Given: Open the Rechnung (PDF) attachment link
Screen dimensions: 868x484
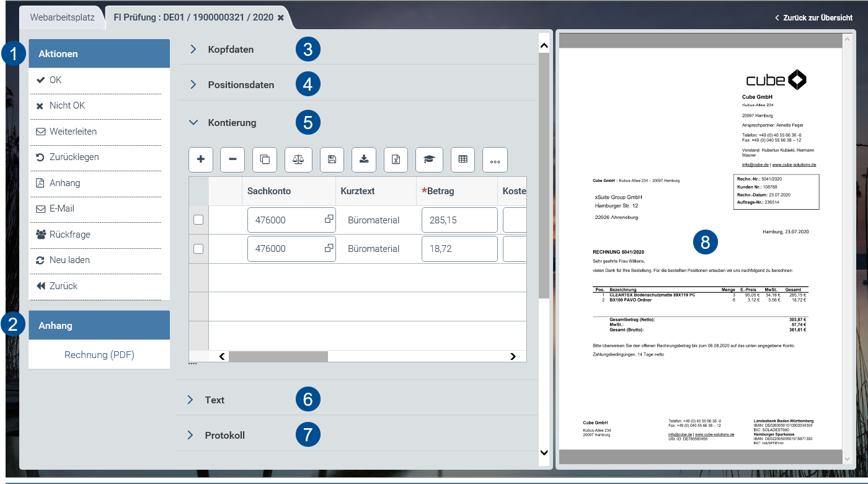Looking at the screenshot, I should point(99,355).
